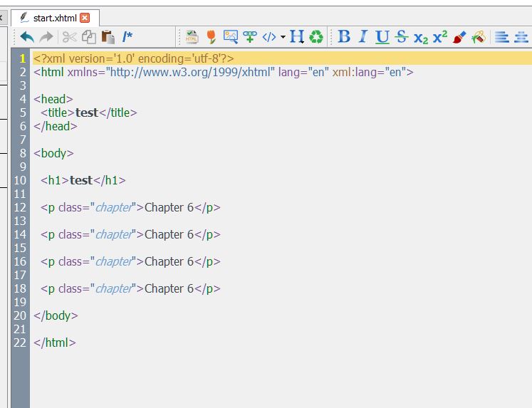This screenshot has height=408, width=532.
Task: Click the insert image icon
Action: coord(230,36)
